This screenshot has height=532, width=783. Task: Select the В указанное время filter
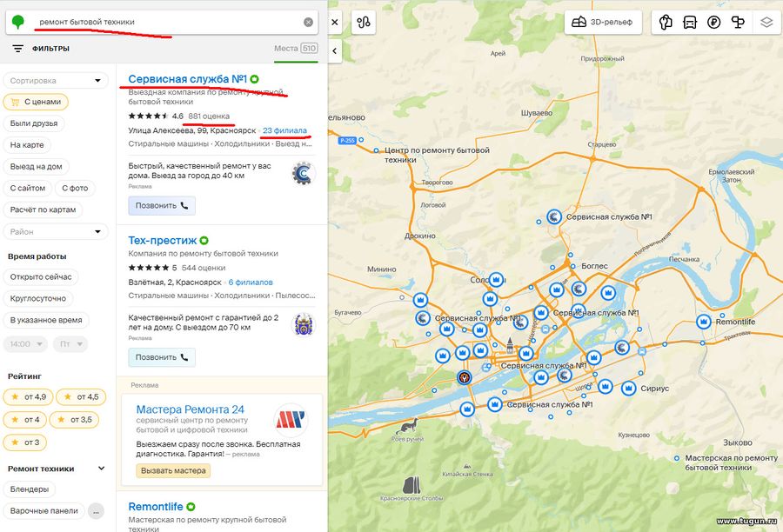46,320
